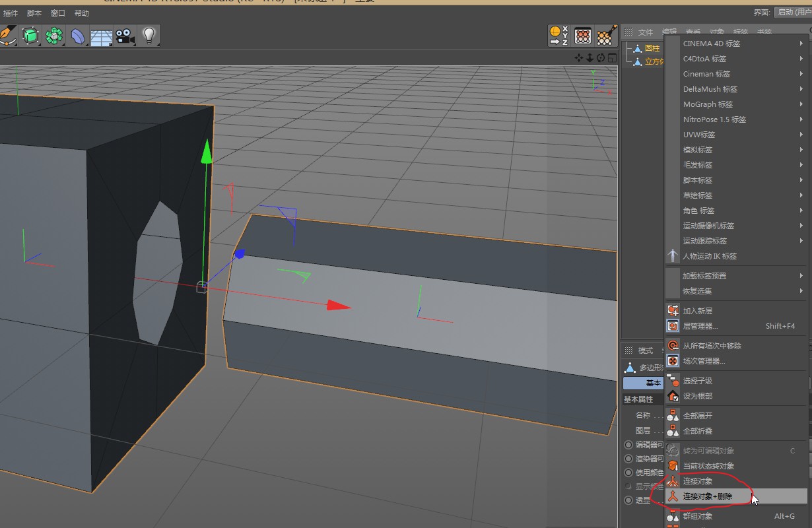This screenshot has height=528, width=812.
Task: Expand the 恢复选集 submenu
Action: coord(737,291)
